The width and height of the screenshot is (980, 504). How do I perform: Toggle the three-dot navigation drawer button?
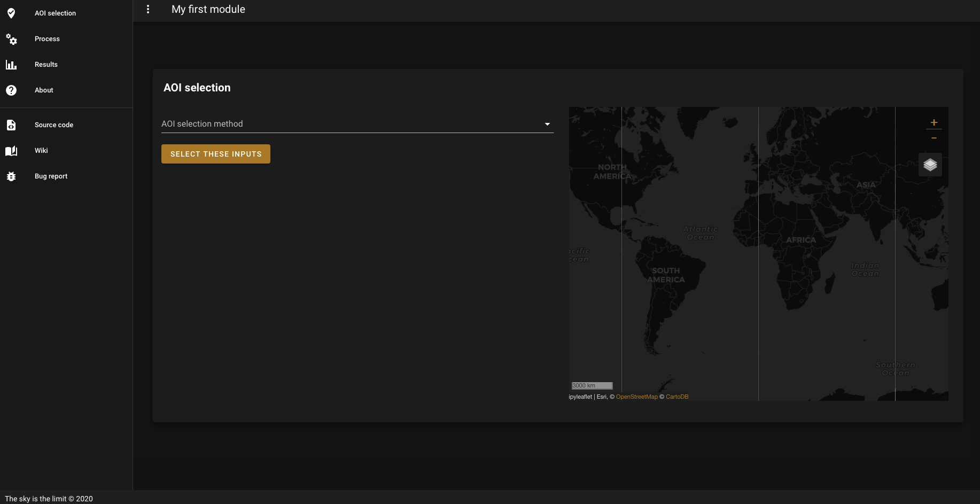tap(148, 9)
